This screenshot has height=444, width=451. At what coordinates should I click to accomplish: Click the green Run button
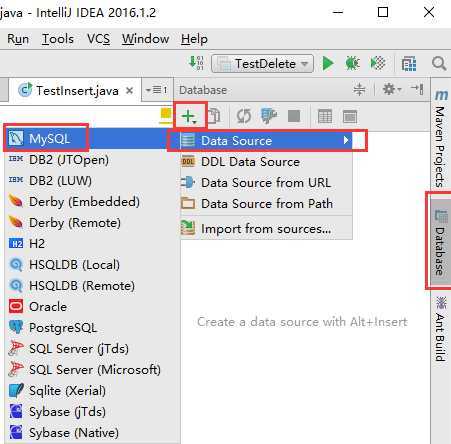coord(328,63)
